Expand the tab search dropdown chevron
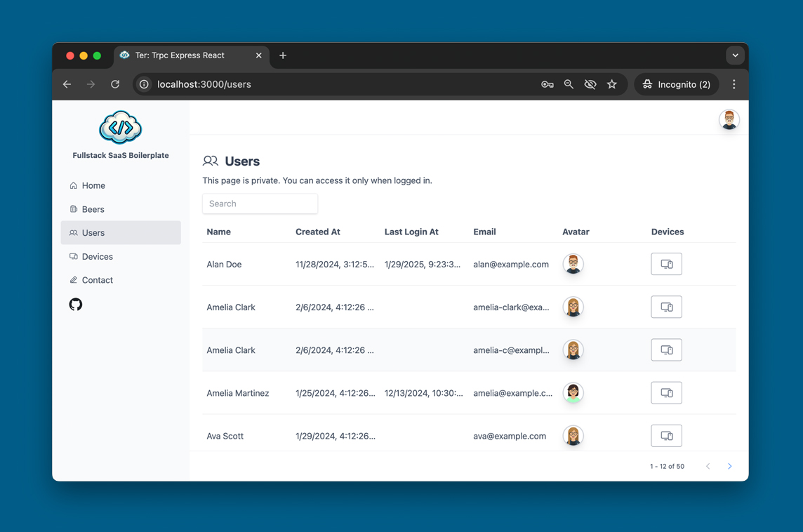Screen dimensions: 803x532 click(735, 55)
